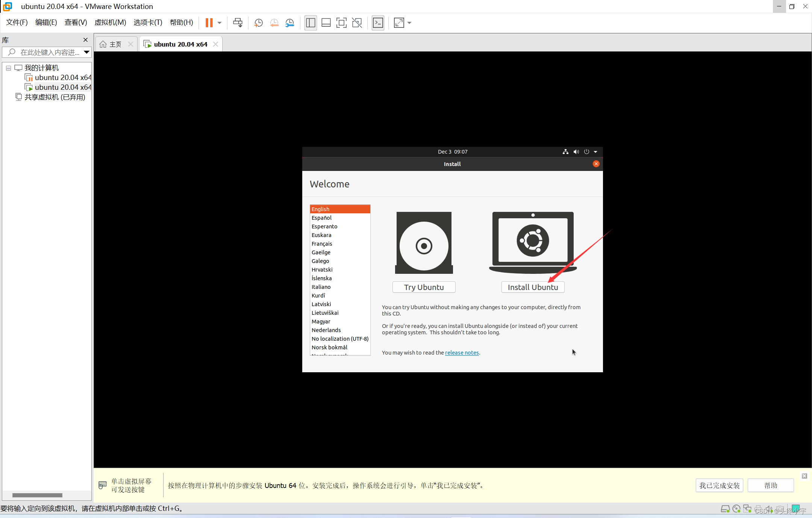Screen dimensions: 812x518
Task: Open the 虚拟机(M) menu
Action: (110, 23)
